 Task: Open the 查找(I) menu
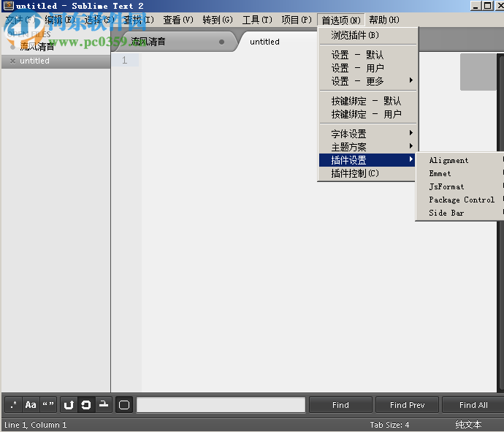pos(139,20)
